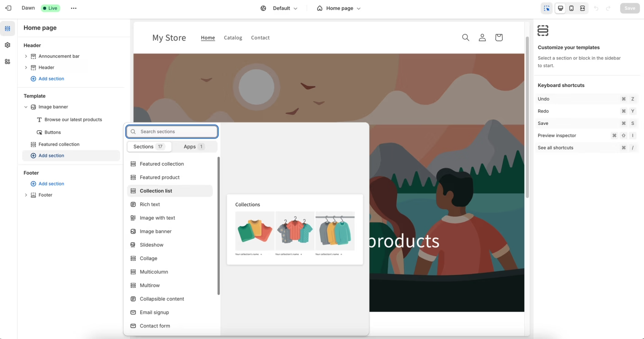The height and width of the screenshot is (339, 644).
Task: Switch to the Apps tab
Action: point(193,147)
